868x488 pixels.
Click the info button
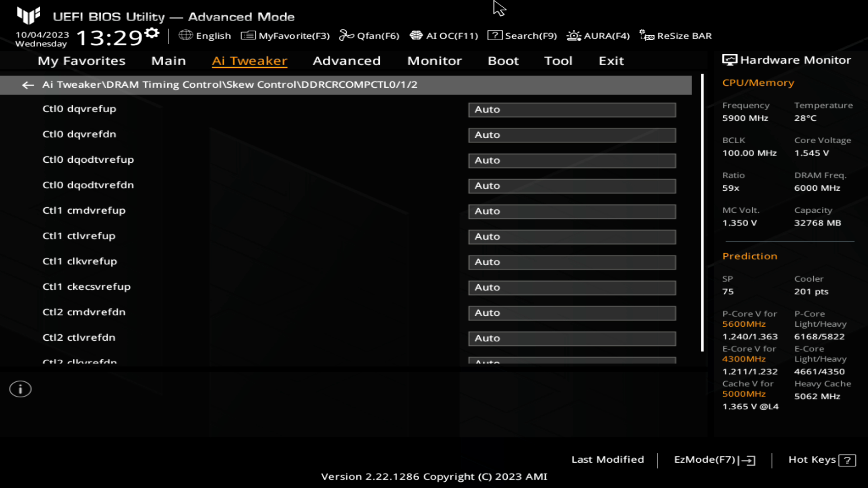click(20, 389)
